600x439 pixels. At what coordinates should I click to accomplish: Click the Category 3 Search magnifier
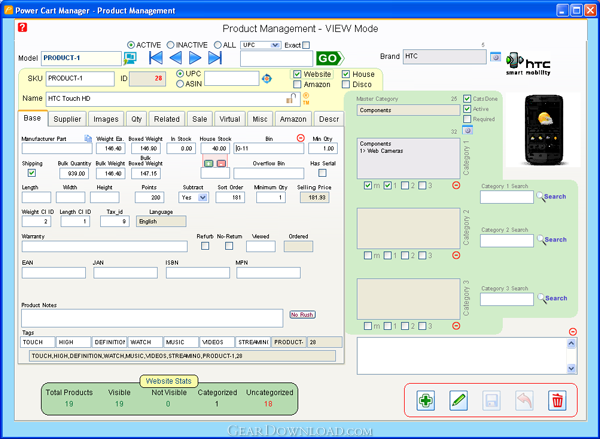click(x=541, y=298)
